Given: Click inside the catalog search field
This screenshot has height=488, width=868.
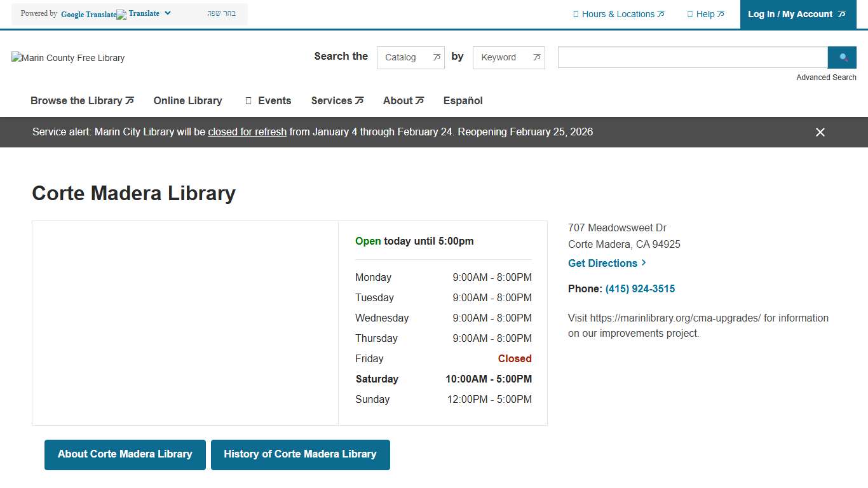Looking at the screenshot, I should (x=691, y=57).
